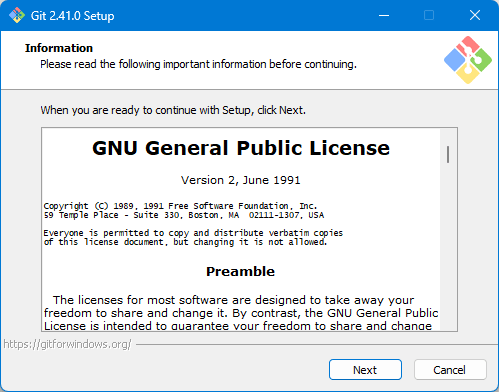Close the Git 2.41.0 Setup window
Screen dimensions: 499x392
click(x=475, y=15)
